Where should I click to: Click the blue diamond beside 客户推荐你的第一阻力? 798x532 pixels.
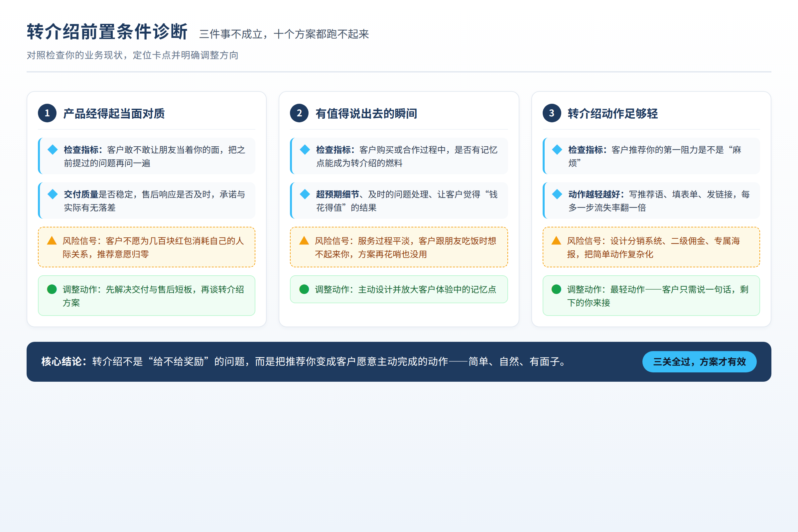(x=557, y=150)
